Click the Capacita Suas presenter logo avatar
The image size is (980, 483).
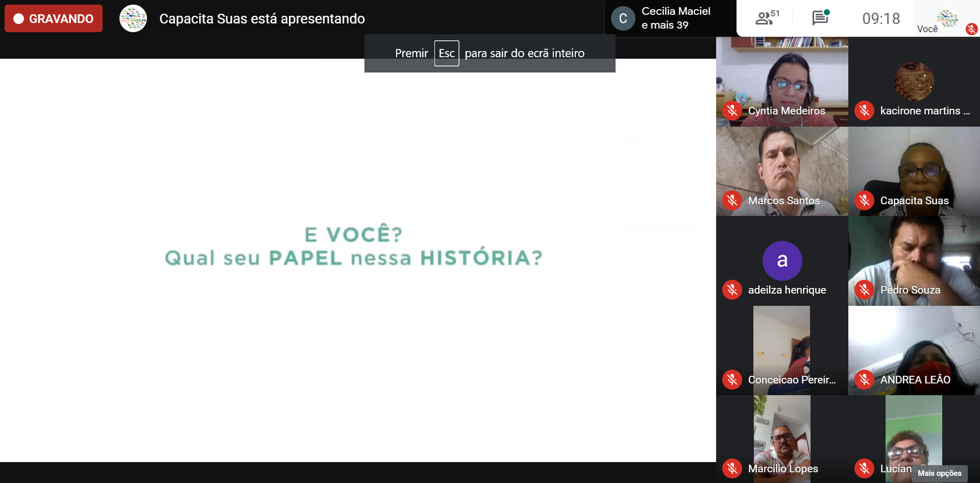click(133, 19)
